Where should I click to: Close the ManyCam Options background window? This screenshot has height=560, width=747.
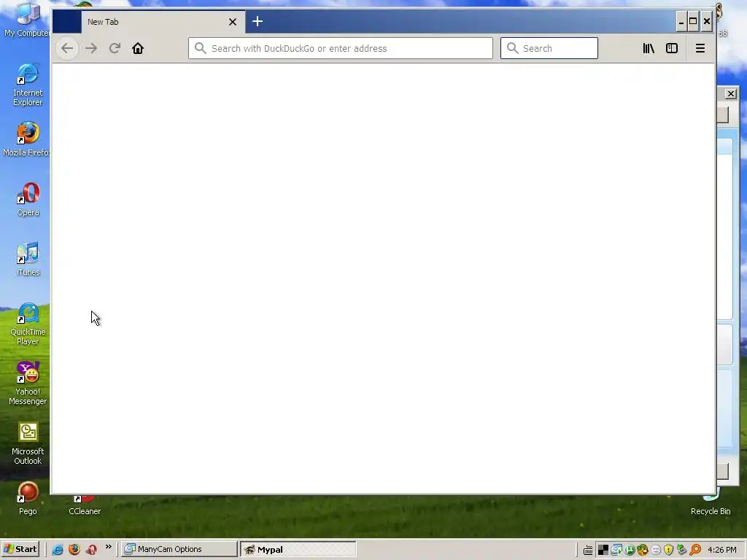[x=730, y=93]
